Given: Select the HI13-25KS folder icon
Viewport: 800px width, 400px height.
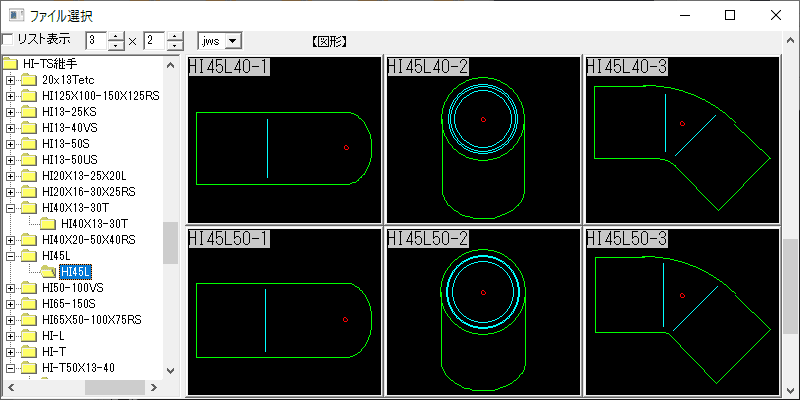Looking at the screenshot, I should (x=29, y=112).
